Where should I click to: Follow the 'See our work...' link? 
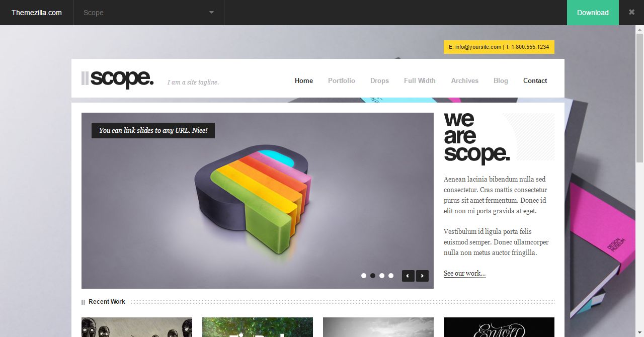coord(464,274)
